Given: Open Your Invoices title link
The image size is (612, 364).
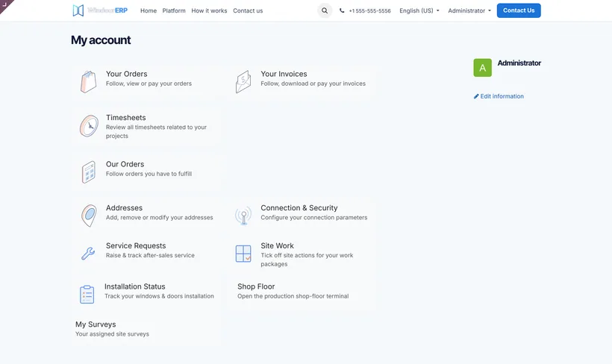Looking at the screenshot, I should [284, 74].
